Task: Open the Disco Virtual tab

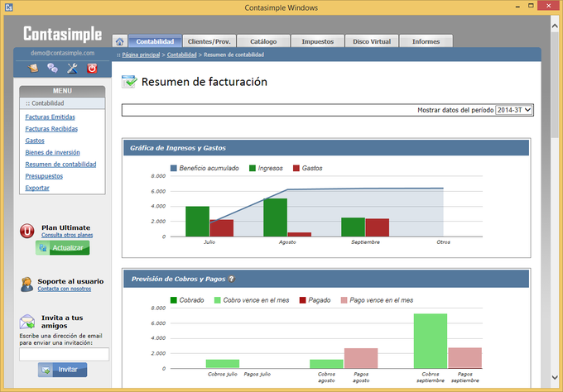Action: pos(372,41)
